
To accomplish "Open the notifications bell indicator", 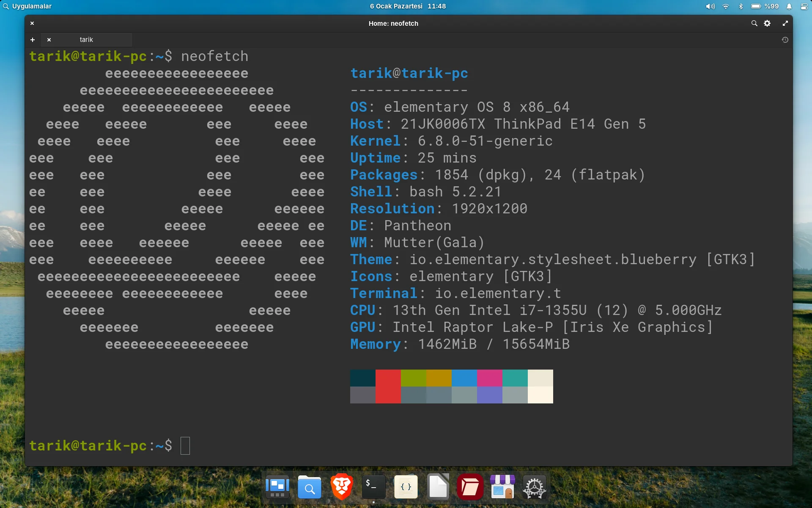I will pos(789,6).
